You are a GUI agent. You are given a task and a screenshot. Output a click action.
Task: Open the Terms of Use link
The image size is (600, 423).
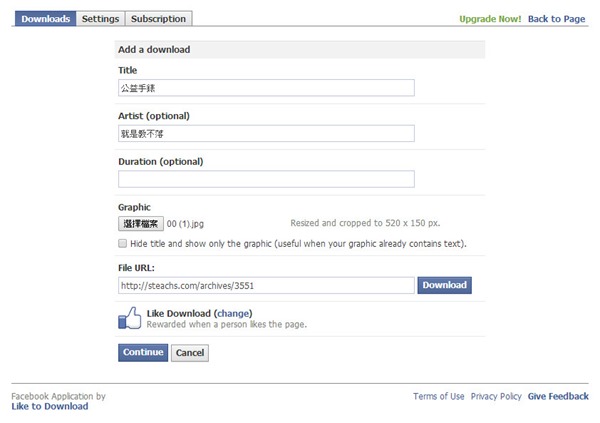coord(439,396)
